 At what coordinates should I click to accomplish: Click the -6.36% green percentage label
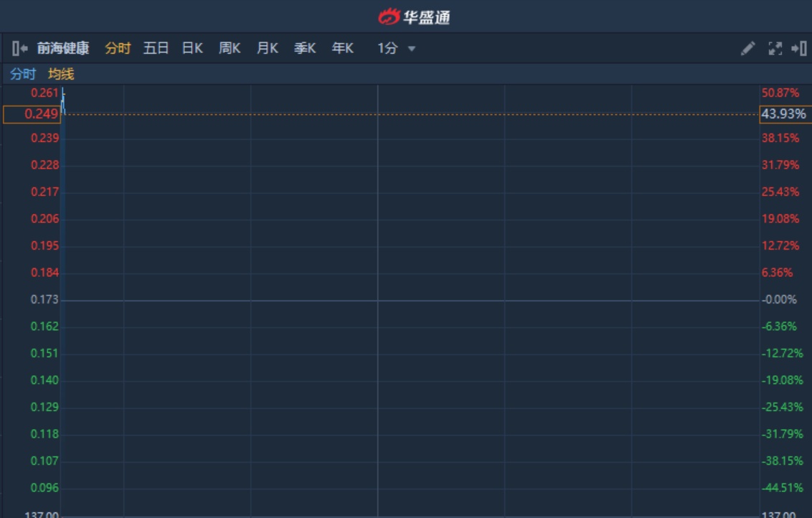point(780,326)
